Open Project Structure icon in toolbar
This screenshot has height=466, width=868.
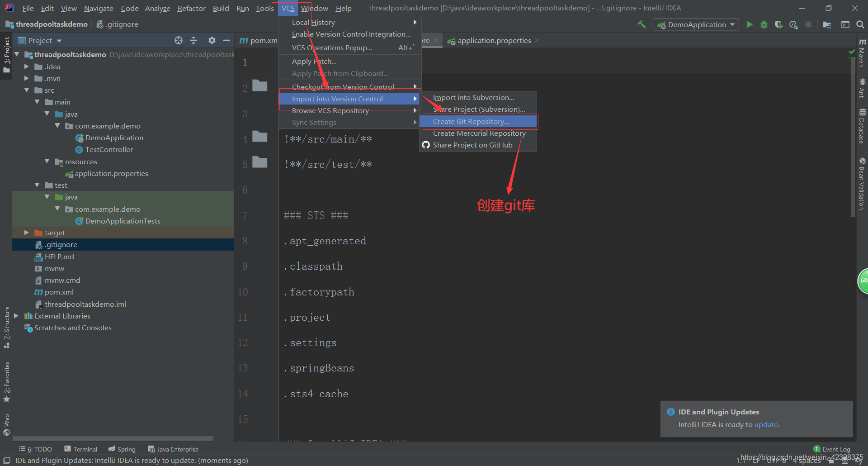tap(827, 24)
